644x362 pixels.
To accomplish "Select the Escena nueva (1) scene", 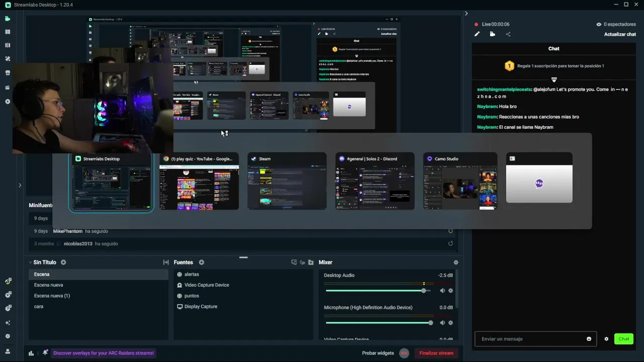I will [x=98, y=296].
